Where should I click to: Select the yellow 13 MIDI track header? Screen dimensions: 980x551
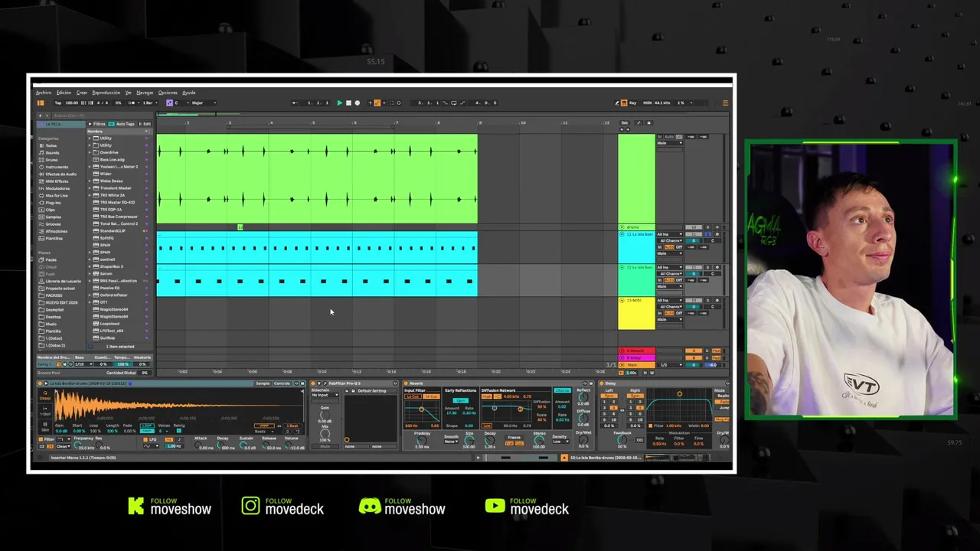[636, 314]
